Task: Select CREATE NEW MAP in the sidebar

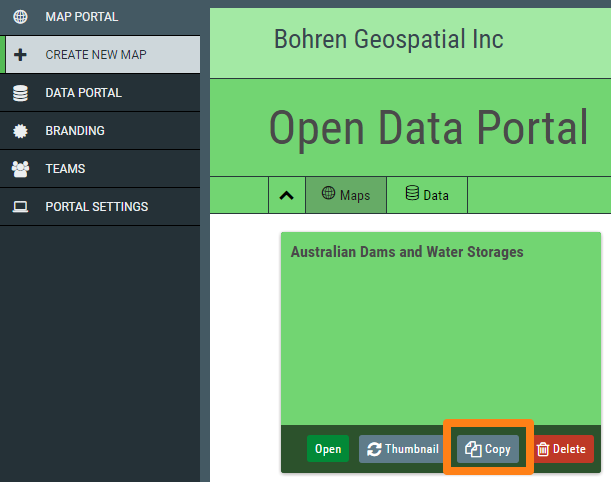Action: click(x=100, y=55)
